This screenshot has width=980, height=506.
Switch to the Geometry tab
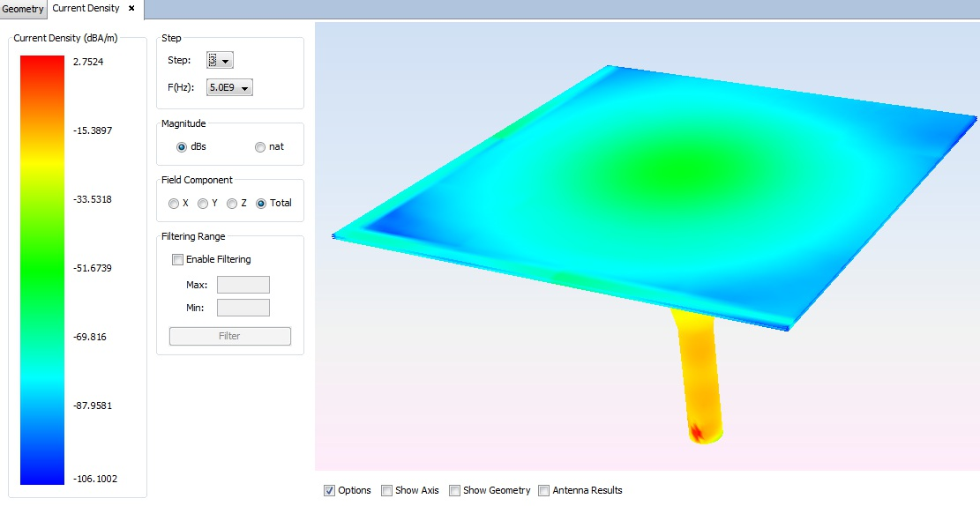coord(23,9)
